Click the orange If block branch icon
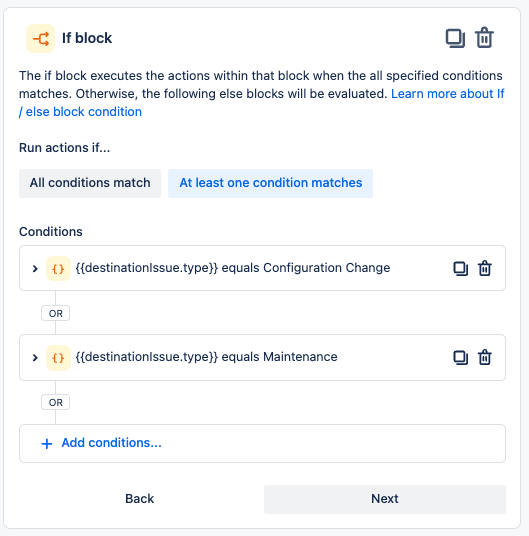 click(x=41, y=38)
